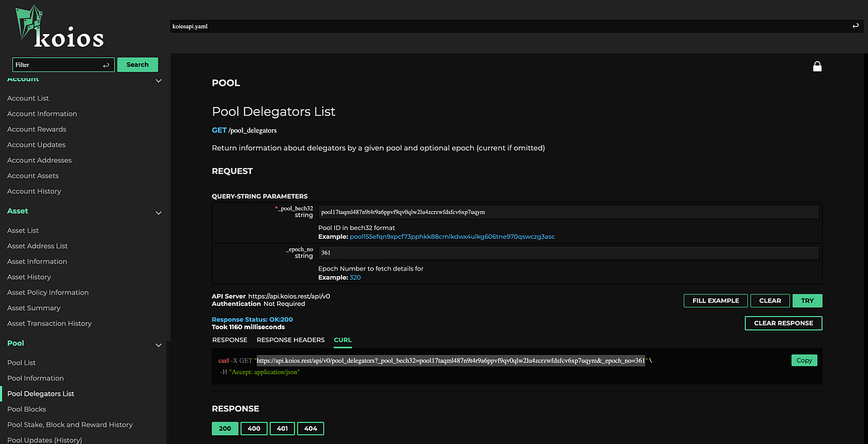Screen dimensions: 868x444
Task: Open the epoch Example 320 link
Action: coord(354,277)
